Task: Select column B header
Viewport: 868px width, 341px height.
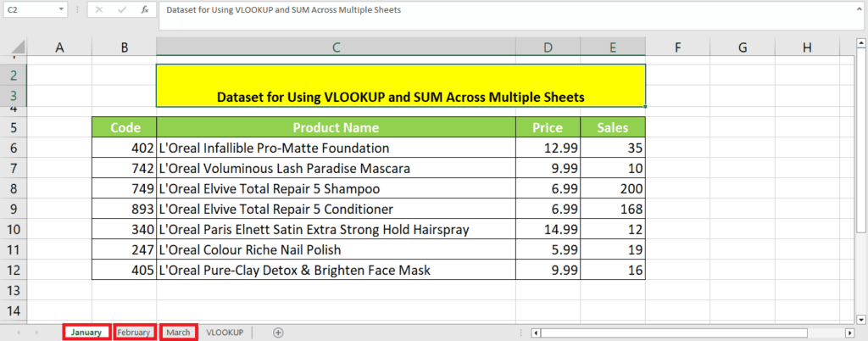Action: pyautogui.click(x=125, y=48)
